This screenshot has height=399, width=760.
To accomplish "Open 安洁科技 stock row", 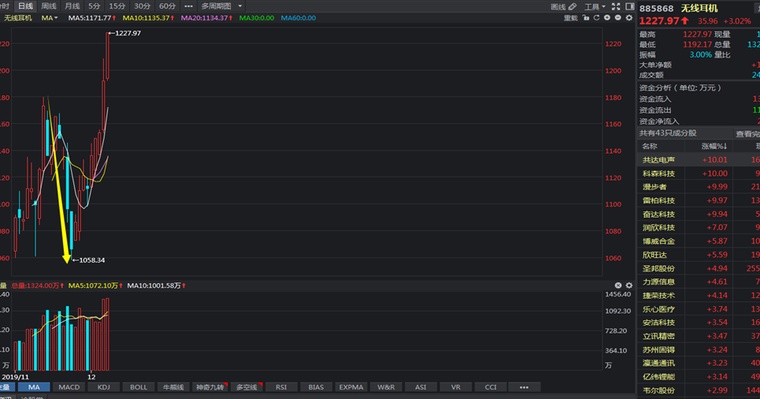I will point(698,322).
